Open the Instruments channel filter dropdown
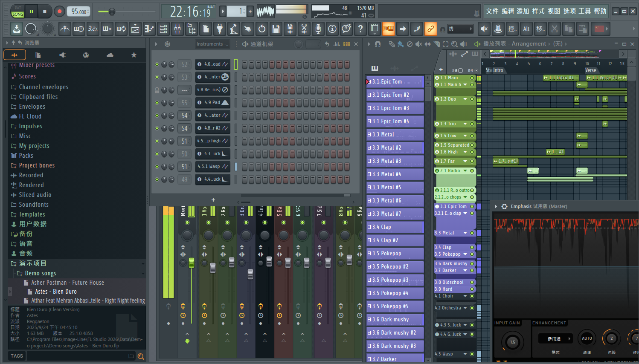639x364 pixels. click(x=213, y=44)
